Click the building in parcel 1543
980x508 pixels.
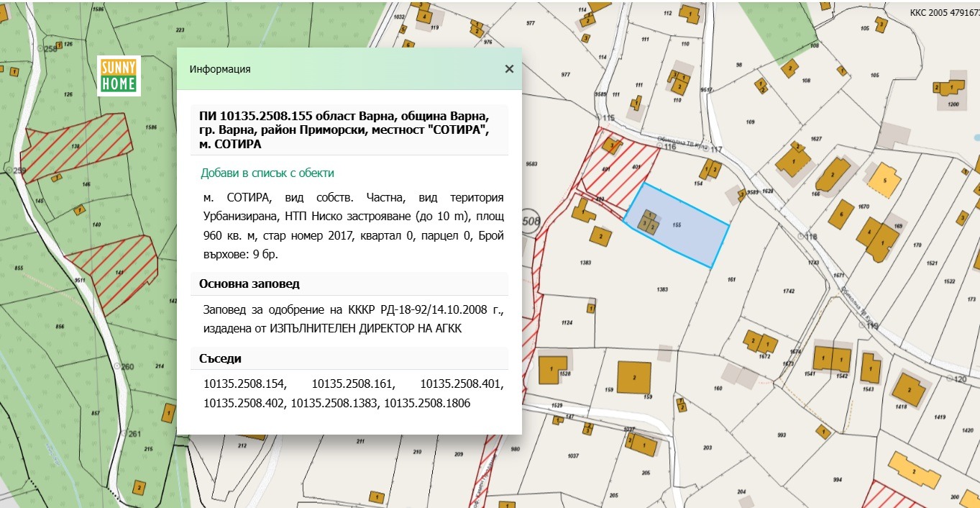[870, 368]
